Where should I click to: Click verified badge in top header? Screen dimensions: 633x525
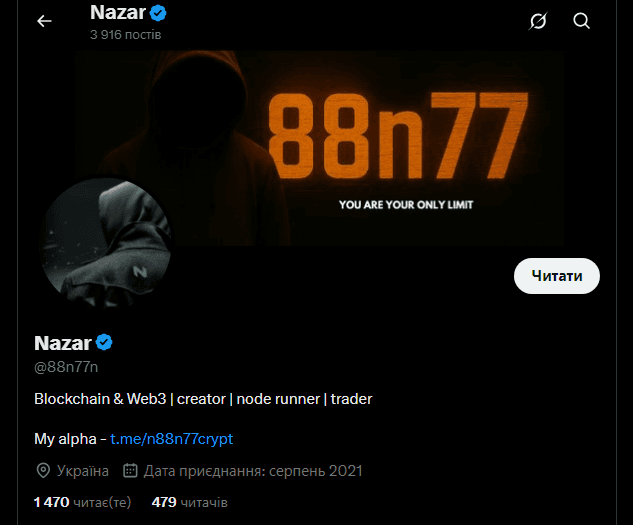click(158, 13)
